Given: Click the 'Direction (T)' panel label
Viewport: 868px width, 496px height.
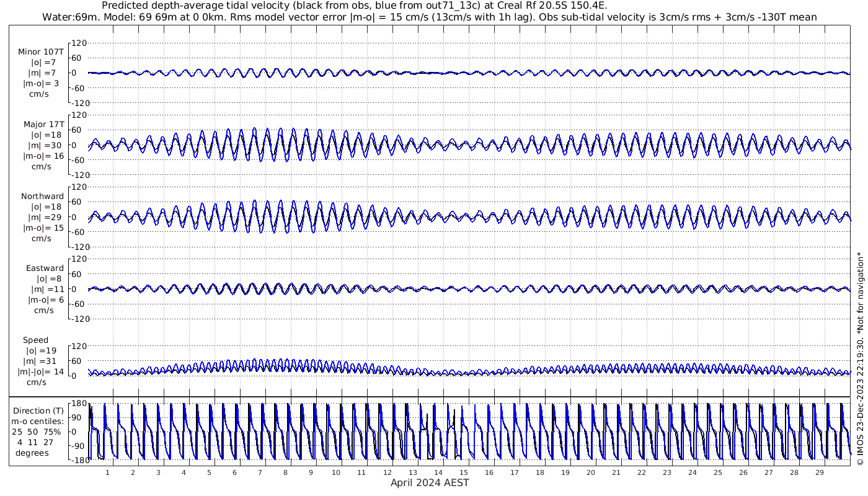Looking at the screenshot, I should pos(38,410).
